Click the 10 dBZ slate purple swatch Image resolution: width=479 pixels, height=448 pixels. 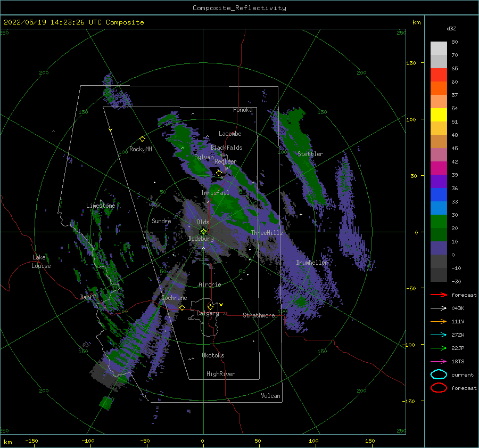(439, 248)
